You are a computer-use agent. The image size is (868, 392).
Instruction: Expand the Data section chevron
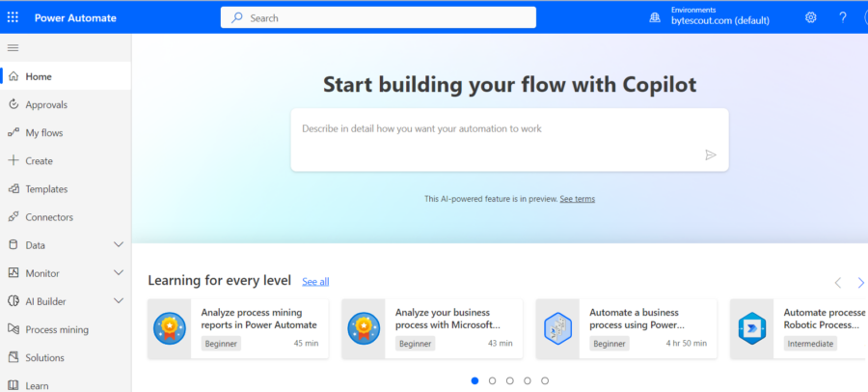(x=119, y=244)
